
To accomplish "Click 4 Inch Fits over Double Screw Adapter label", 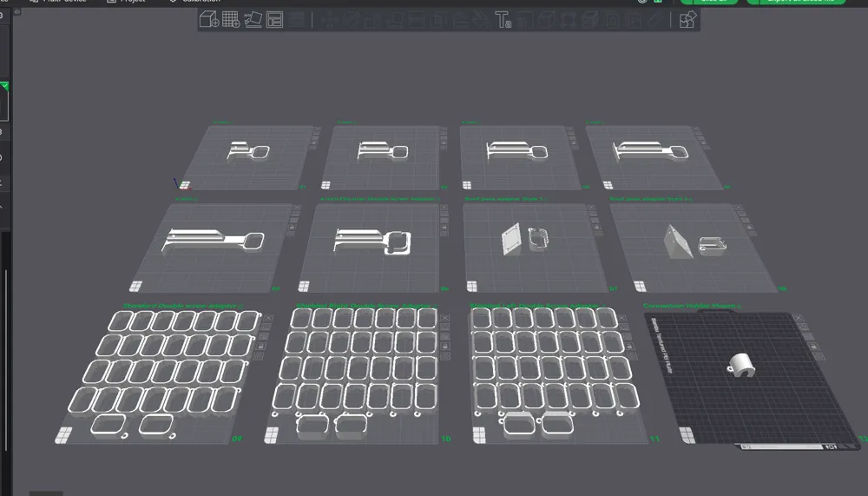I will pos(380,198).
